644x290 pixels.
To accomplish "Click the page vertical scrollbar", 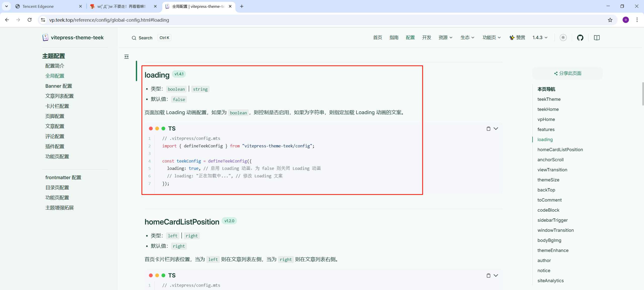I will click(643, 94).
